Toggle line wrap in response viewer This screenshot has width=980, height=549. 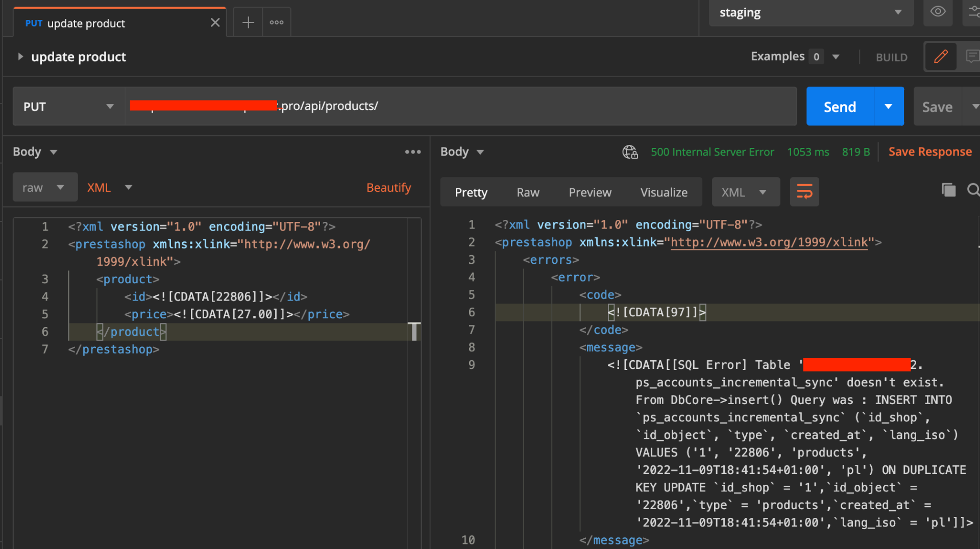point(804,192)
